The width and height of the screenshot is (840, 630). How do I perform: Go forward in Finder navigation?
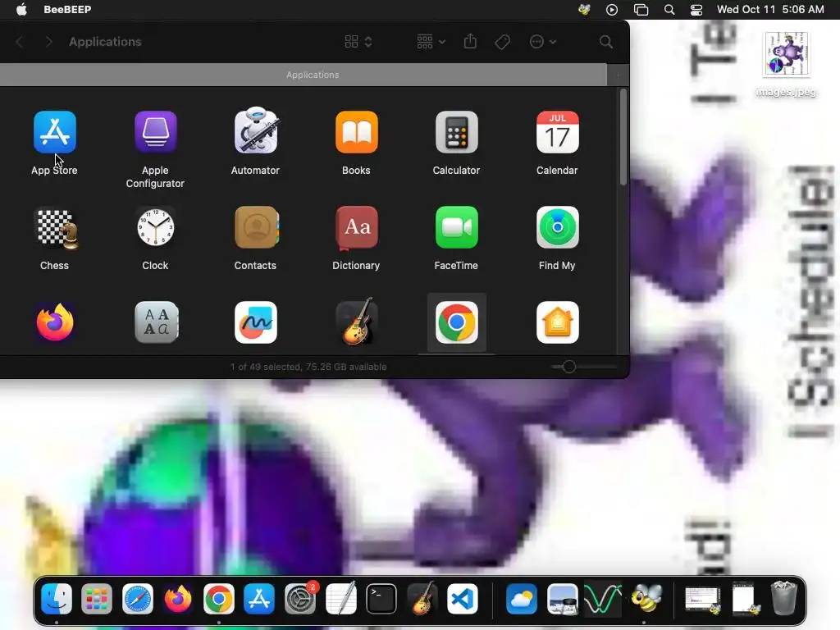(x=48, y=42)
